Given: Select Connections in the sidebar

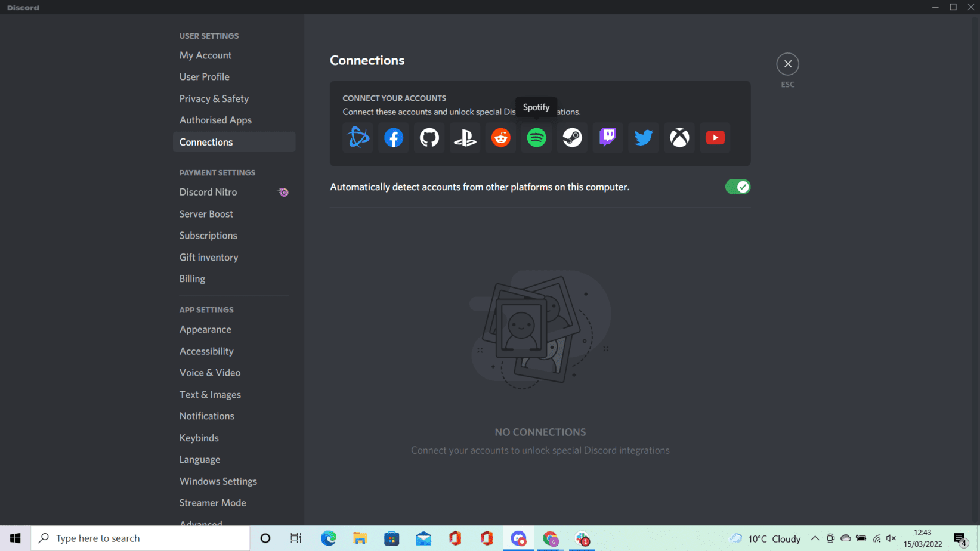Looking at the screenshot, I should click(x=234, y=142).
